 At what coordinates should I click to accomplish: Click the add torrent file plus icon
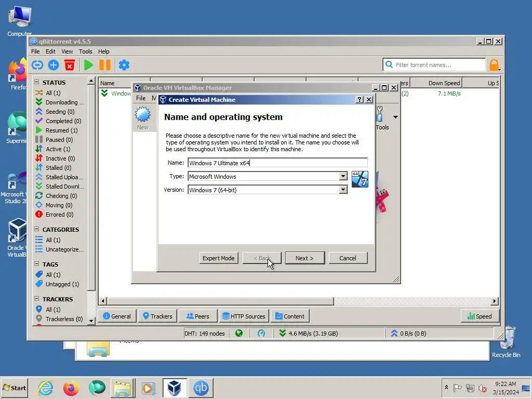point(54,65)
